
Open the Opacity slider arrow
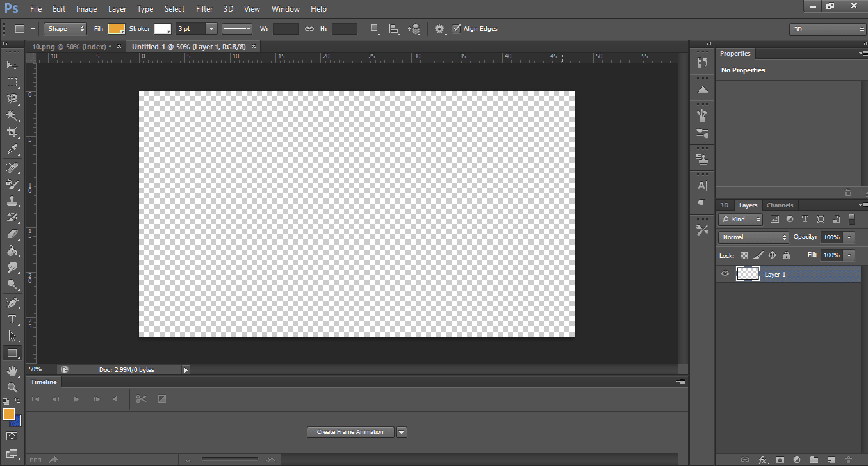tap(849, 237)
